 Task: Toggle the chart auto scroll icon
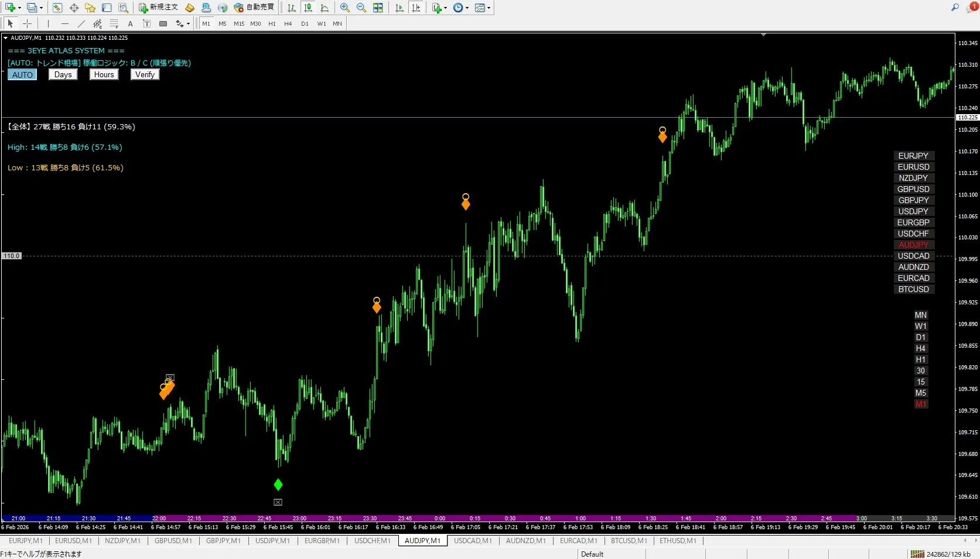399,8
